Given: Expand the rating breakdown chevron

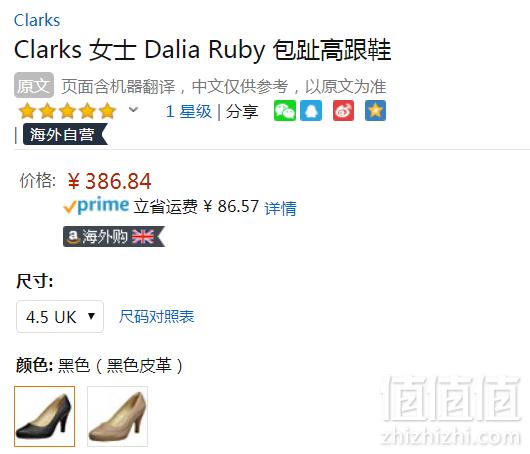Looking at the screenshot, I should point(134,110).
